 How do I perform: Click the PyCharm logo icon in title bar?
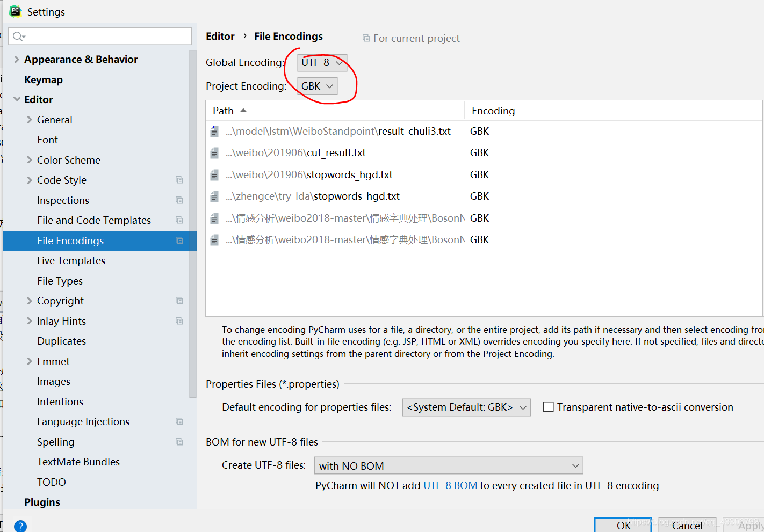(x=16, y=11)
